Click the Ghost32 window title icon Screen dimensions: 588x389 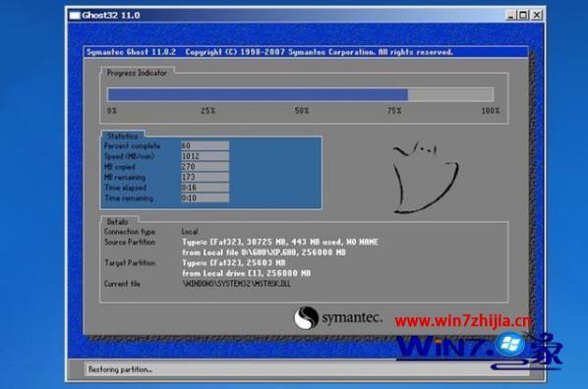(x=75, y=16)
